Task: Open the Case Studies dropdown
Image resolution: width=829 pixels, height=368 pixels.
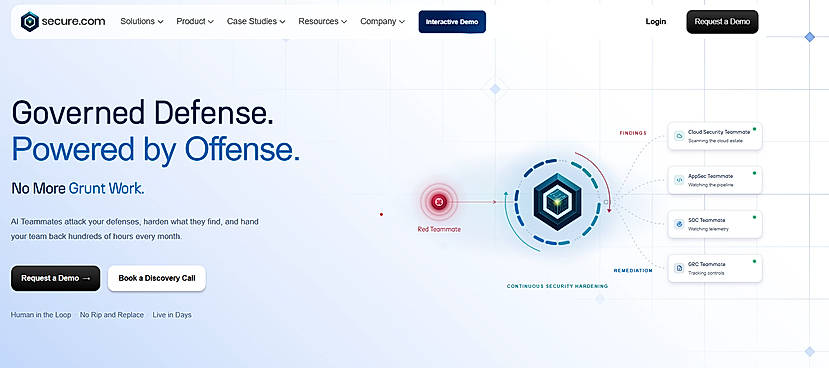Action: (x=256, y=22)
